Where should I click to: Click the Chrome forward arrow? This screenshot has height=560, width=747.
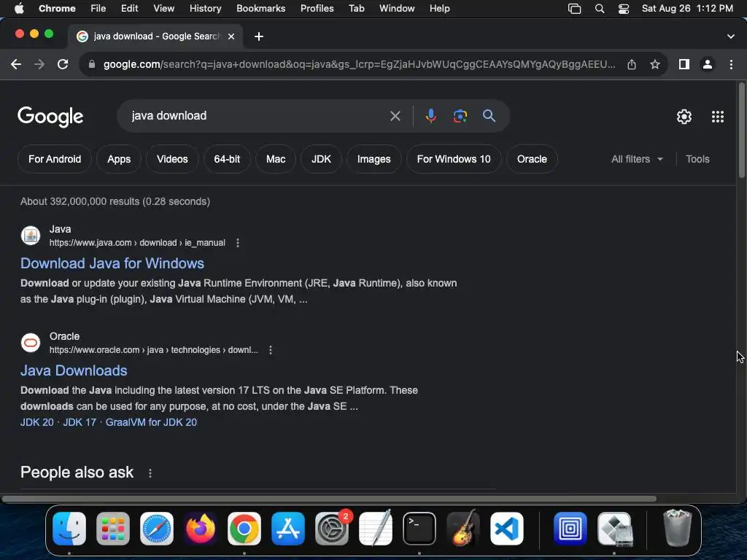[39, 64]
